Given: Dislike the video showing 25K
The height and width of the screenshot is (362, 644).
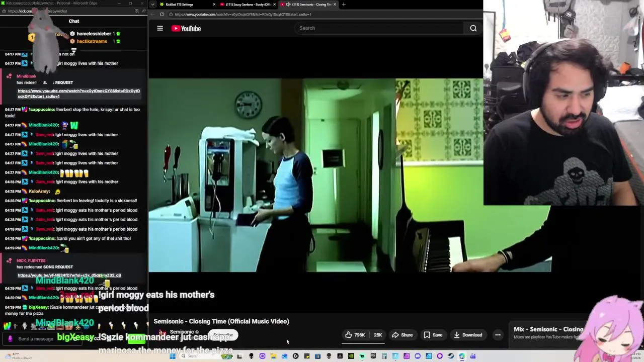Looking at the screenshot, I should point(377,335).
